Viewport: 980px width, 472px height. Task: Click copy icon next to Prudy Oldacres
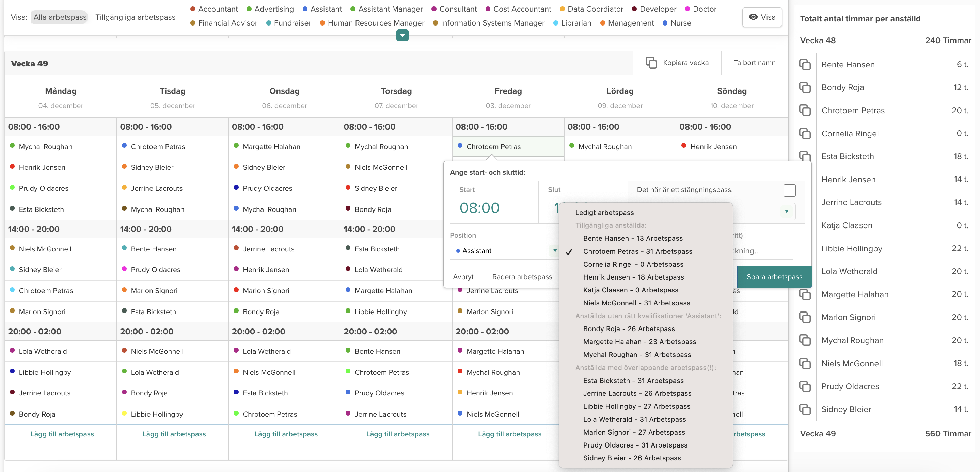(x=805, y=386)
